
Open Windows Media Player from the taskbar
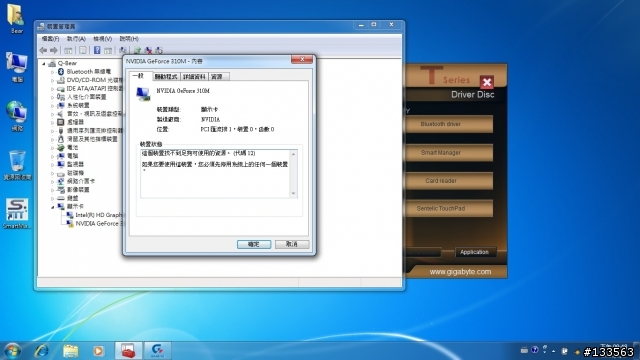(98, 351)
